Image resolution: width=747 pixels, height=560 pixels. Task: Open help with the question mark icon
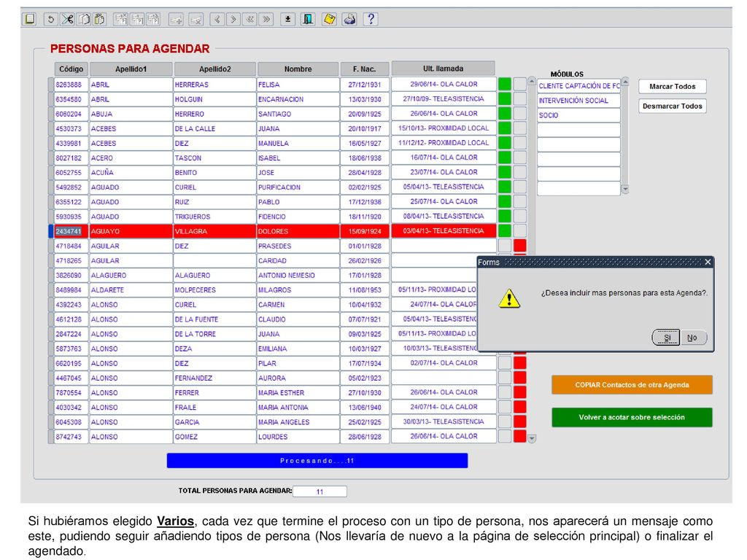pos(371,20)
